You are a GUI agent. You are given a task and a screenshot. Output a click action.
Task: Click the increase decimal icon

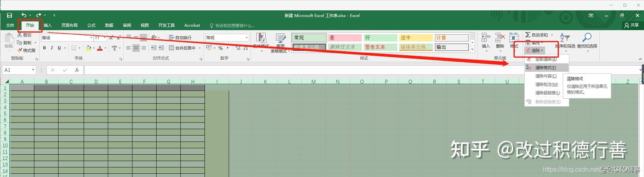(238, 48)
